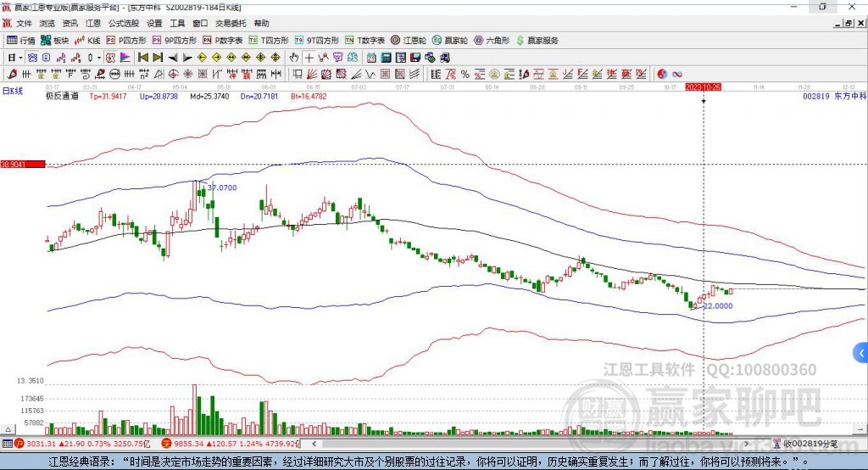Click the Gann fan lines icon
Viewport: 868px width, 470px height.
pos(312,74)
